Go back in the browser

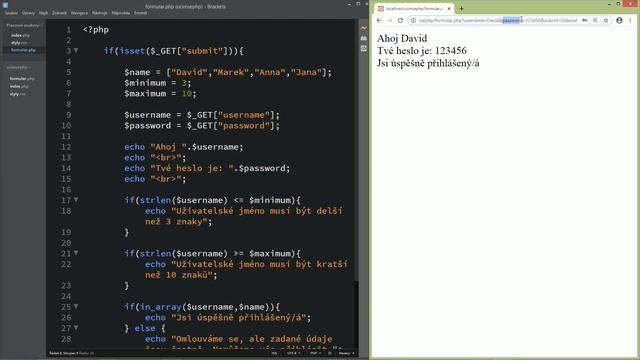point(379,20)
